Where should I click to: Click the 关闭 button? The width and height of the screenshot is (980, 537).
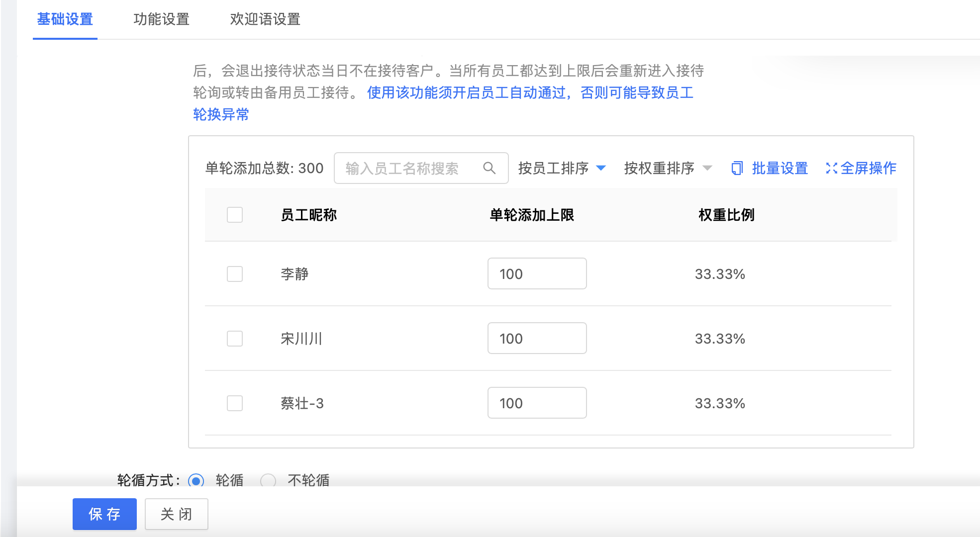pyautogui.click(x=177, y=514)
